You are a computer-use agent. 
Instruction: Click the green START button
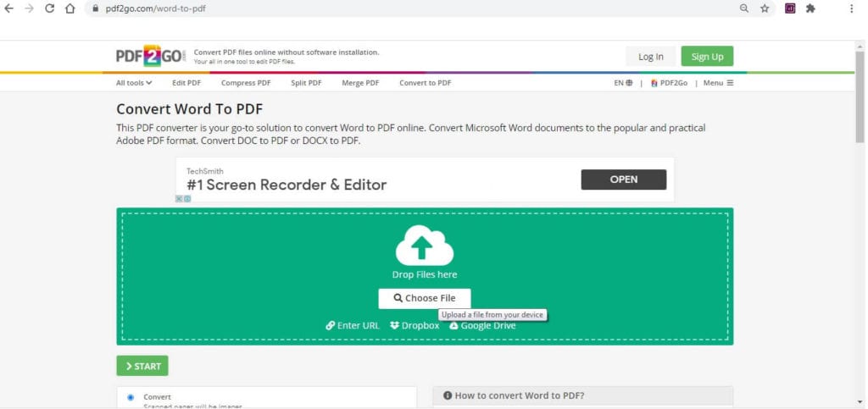142,366
